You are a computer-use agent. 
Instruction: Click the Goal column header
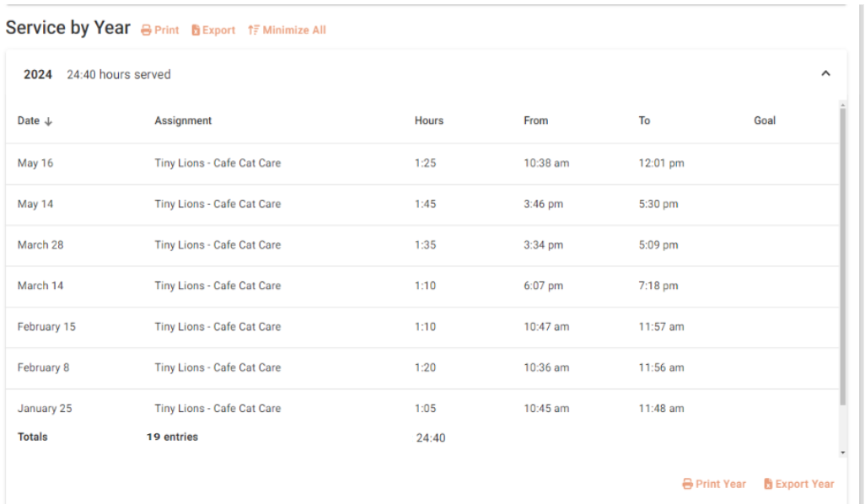(764, 121)
